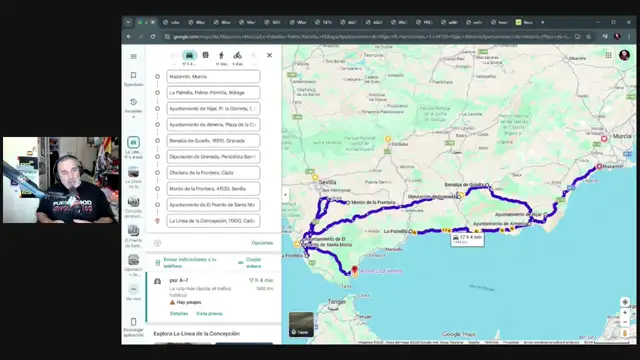Bookmark this page with the star
This screenshot has width=640, height=360.
589,36
